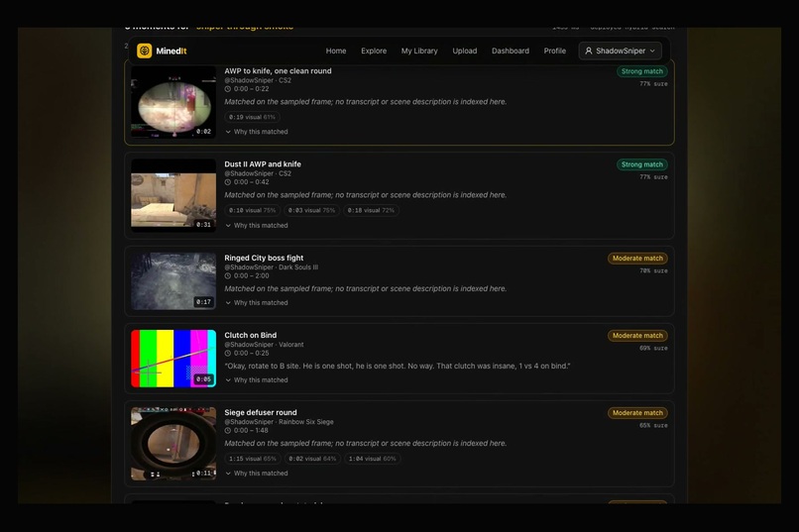This screenshot has height=532, width=799.
Task: Open the Upload page
Action: tap(465, 51)
